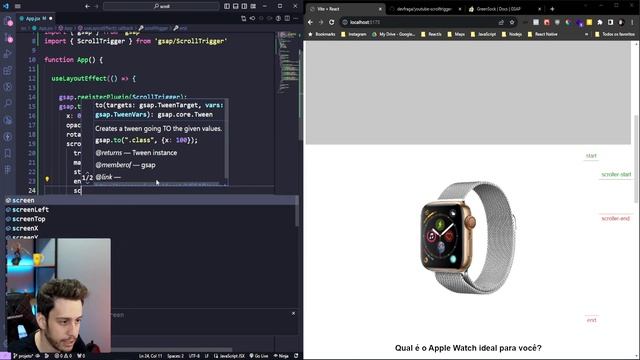This screenshot has height=360, width=640.
Task: Open Todos os favoritos folder
Action: [x=615, y=34]
